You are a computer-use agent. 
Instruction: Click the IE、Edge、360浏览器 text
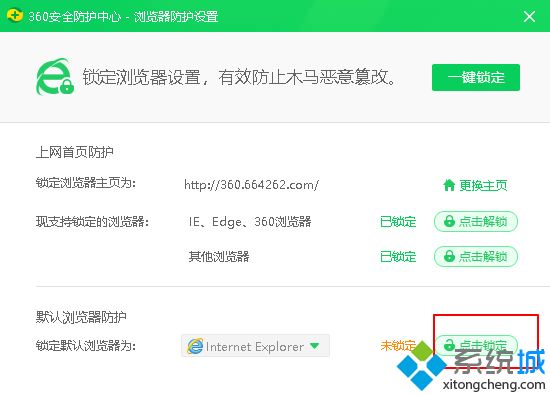[250, 222]
